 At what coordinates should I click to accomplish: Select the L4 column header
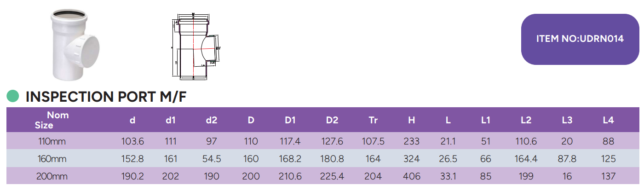pyautogui.click(x=608, y=121)
